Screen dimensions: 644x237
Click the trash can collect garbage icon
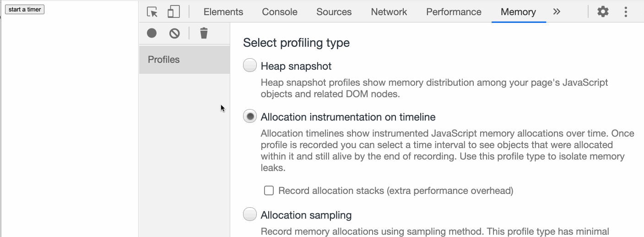click(204, 33)
